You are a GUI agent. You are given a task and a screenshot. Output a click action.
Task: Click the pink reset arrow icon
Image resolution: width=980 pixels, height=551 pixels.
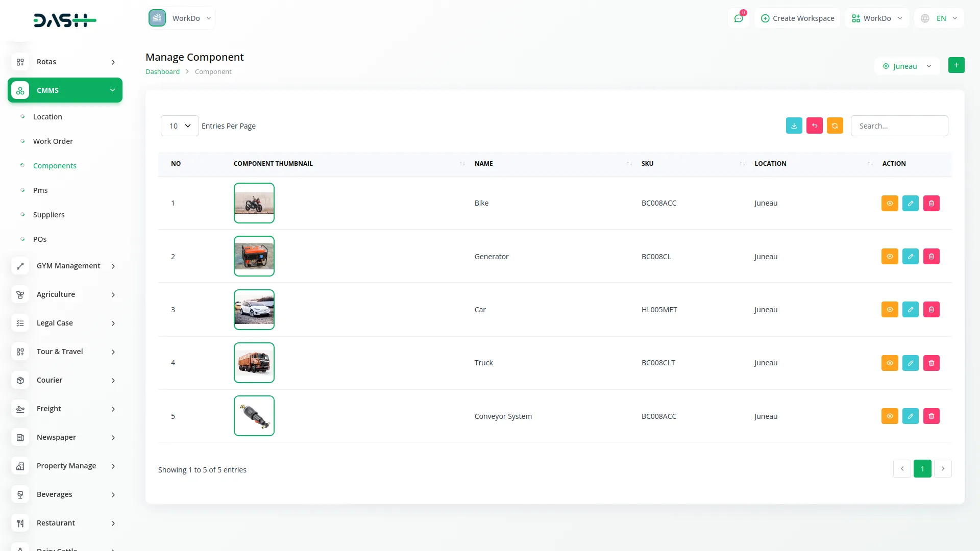tap(814, 126)
